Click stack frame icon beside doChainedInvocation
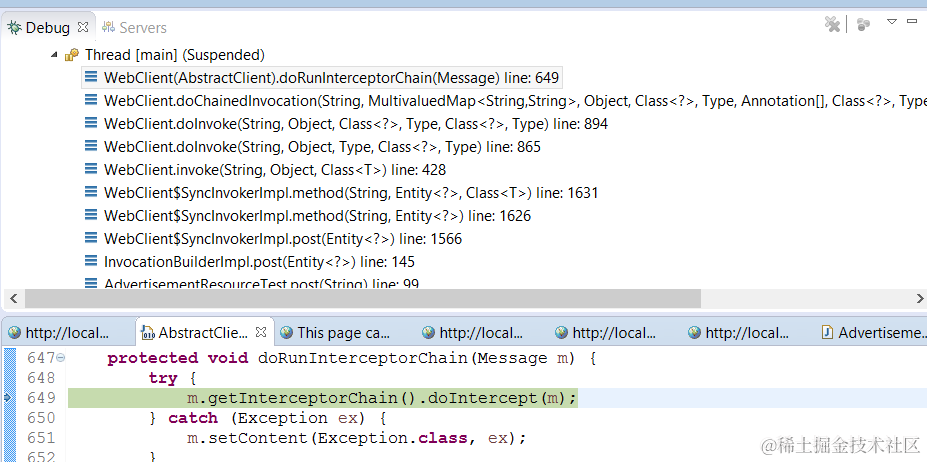This screenshot has width=927, height=462. 90,101
